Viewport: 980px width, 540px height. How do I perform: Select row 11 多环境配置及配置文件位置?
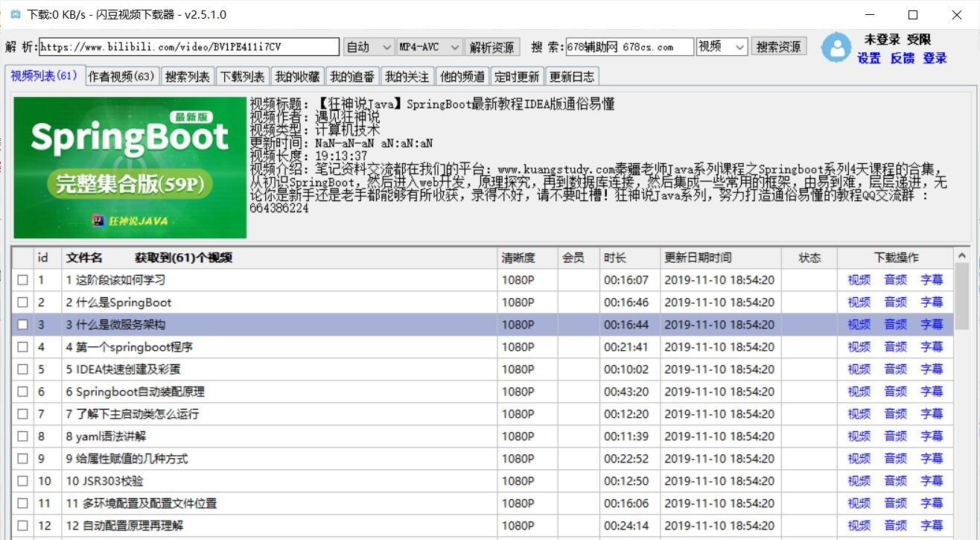[483, 504]
